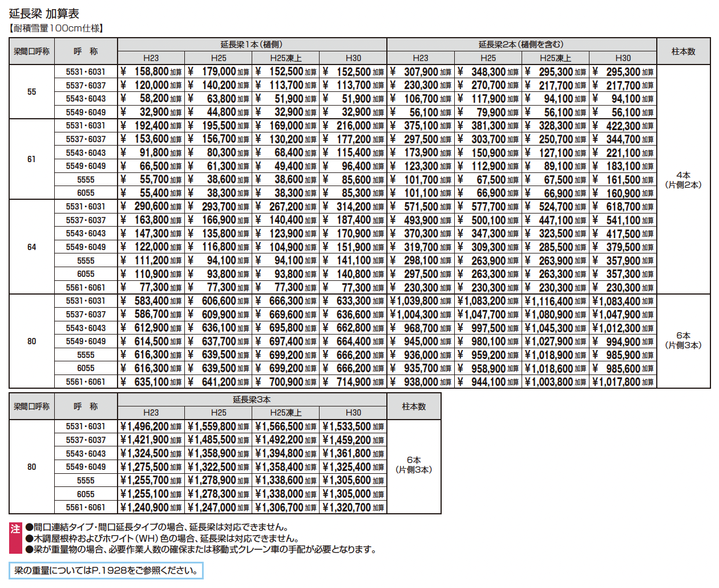Select beam width 61 row label

point(31,159)
